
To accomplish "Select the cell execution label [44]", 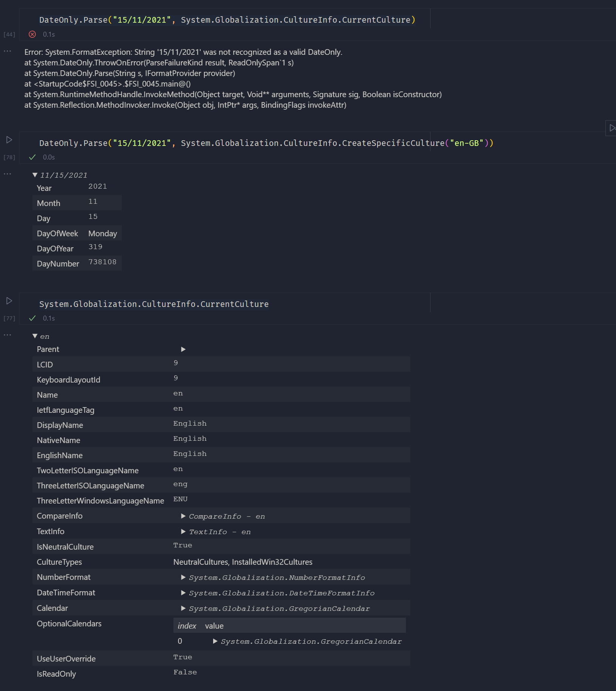I will point(9,34).
